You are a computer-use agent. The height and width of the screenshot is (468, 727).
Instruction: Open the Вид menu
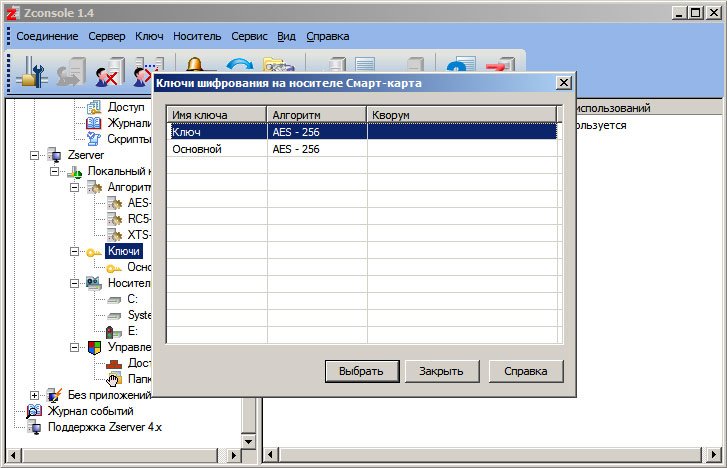pos(287,36)
